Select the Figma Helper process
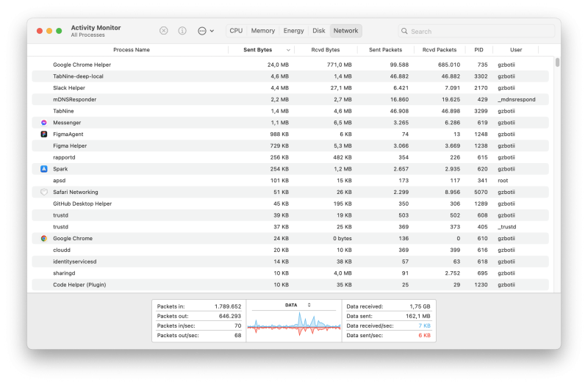 (x=70, y=146)
